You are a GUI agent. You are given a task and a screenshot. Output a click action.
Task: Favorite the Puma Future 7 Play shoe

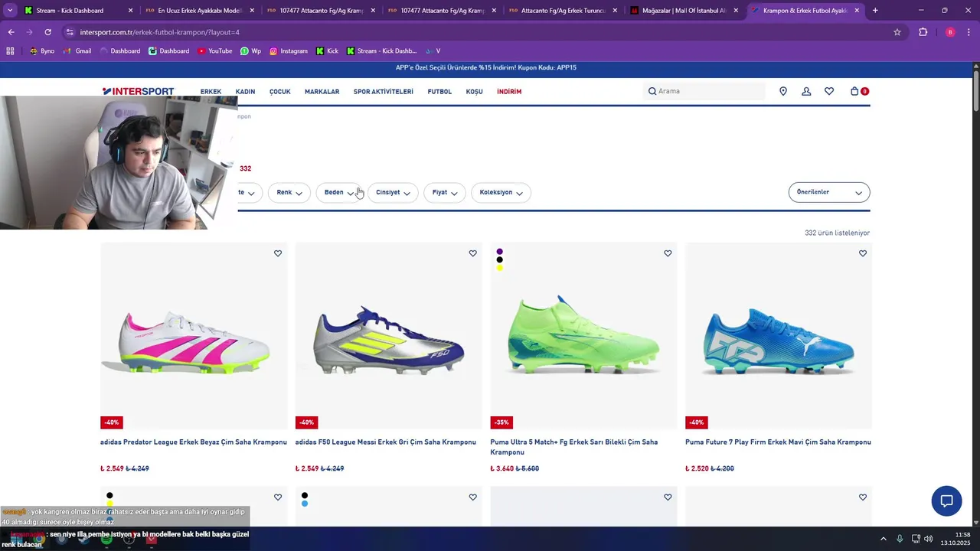[863, 253]
